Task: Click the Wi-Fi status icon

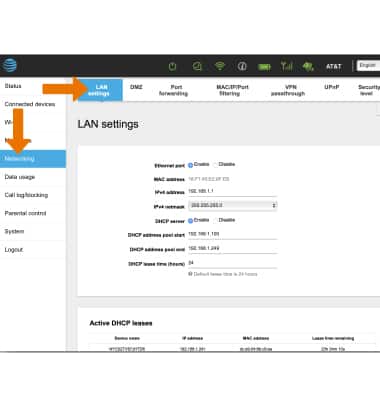Action: coord(220,65)
